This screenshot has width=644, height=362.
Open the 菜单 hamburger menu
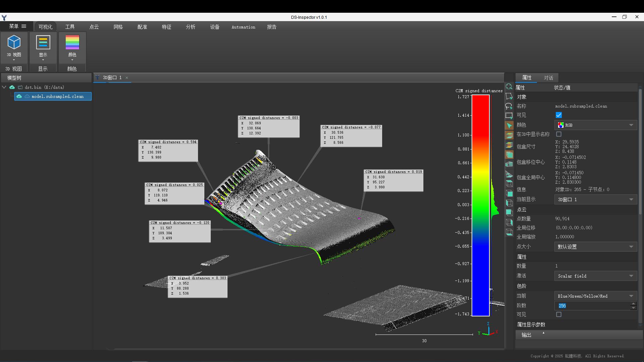click(17, 26)
